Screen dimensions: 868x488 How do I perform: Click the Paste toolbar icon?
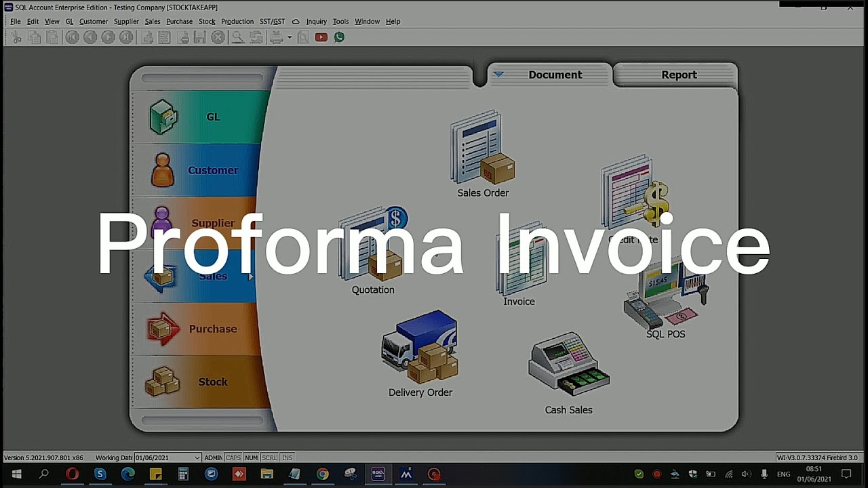(x=52, y=37)
